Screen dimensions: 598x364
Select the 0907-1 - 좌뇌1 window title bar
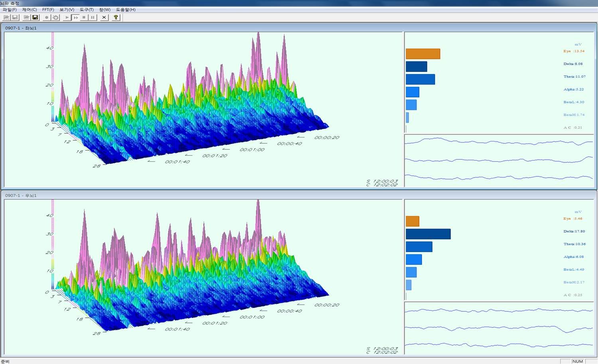click(x=199, y=28)
